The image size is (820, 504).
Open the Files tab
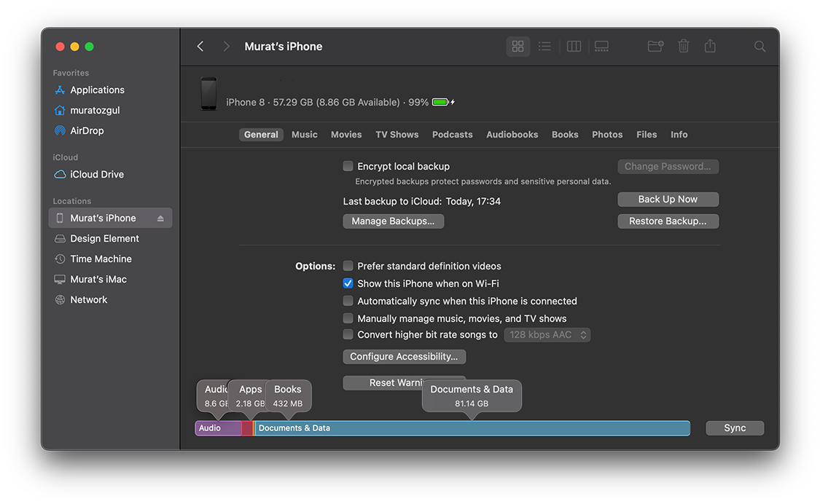[647, 134]
